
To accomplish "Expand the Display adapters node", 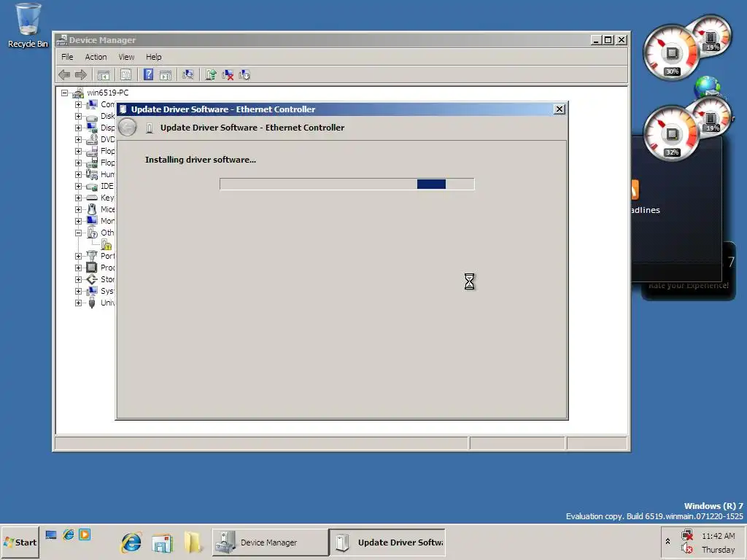I will pyautogui.click(x=78, y=128).
